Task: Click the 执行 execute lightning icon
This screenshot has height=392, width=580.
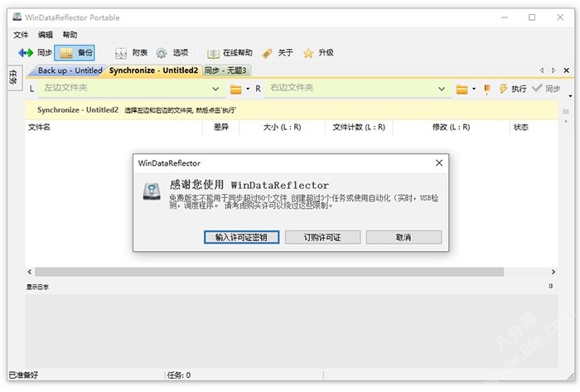Action: click(503, 89)
